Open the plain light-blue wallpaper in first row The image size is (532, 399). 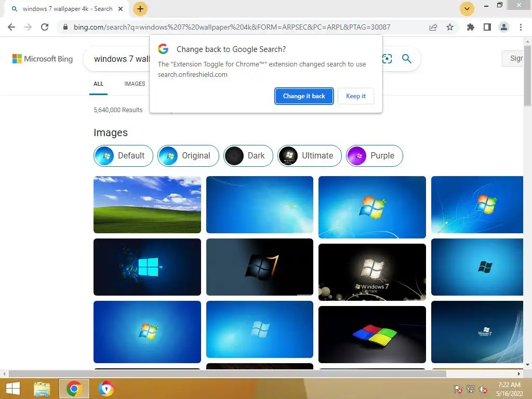(x=260, y=205)
